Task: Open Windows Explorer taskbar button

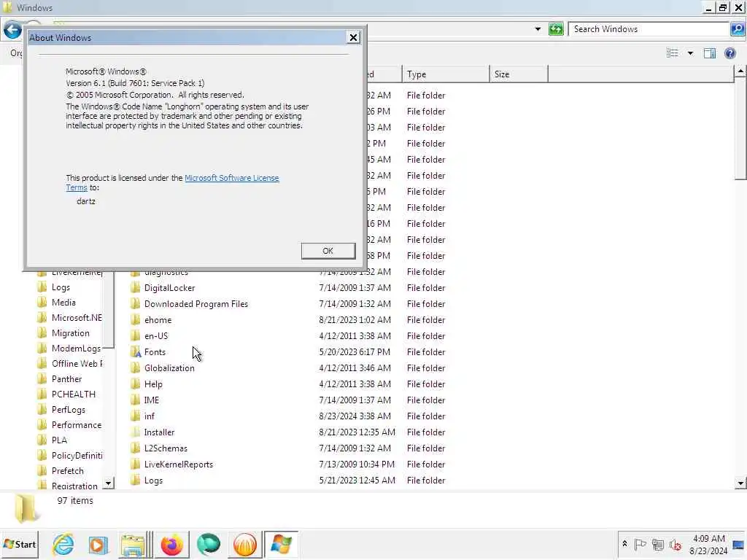Action: coord(133,545)
